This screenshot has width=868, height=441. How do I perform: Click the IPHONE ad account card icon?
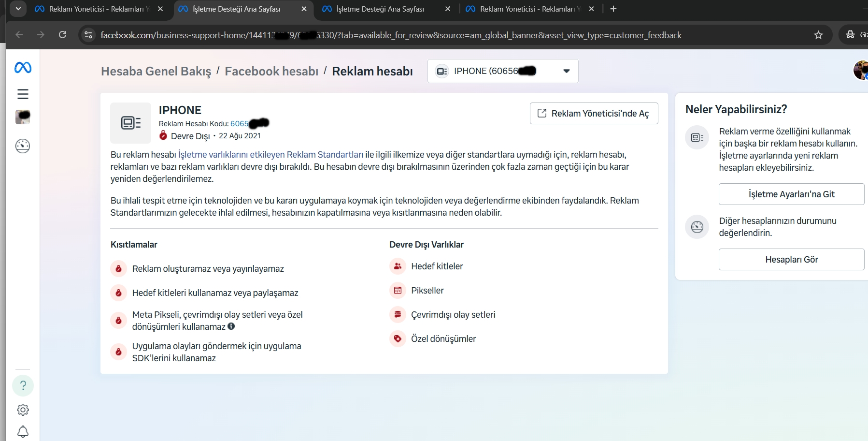point(130,123)
